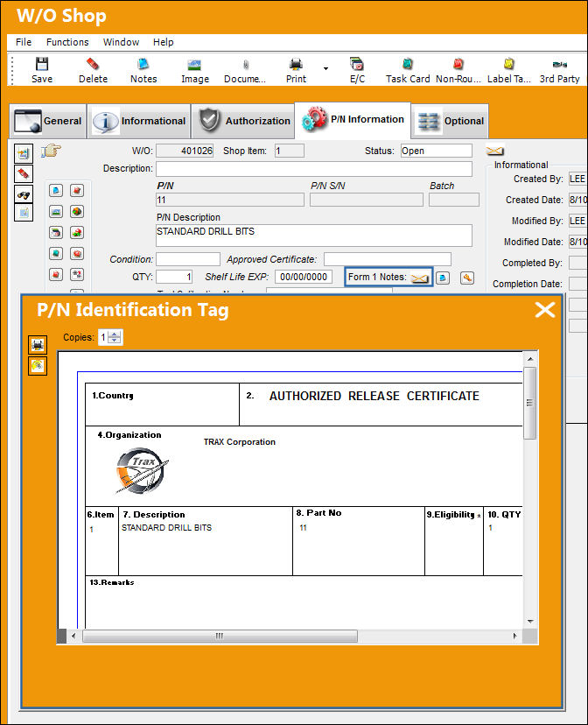This screenshot has width=588, height=725.
Task: Click the 3rd Party toolbar icon
Action: coord(559,70)
